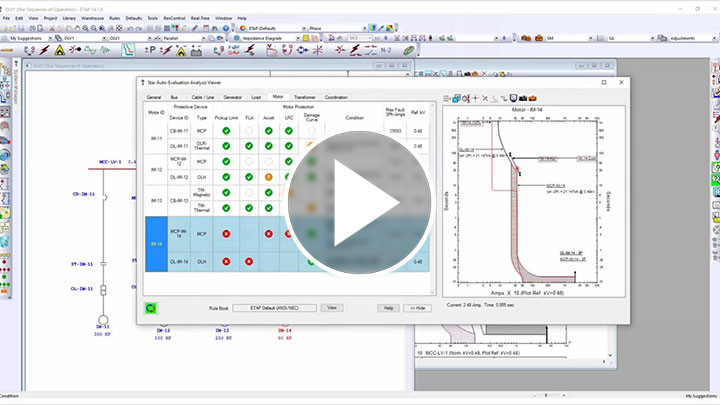
Task: Open the Phase dropdown list
Action: coord(365,28)
